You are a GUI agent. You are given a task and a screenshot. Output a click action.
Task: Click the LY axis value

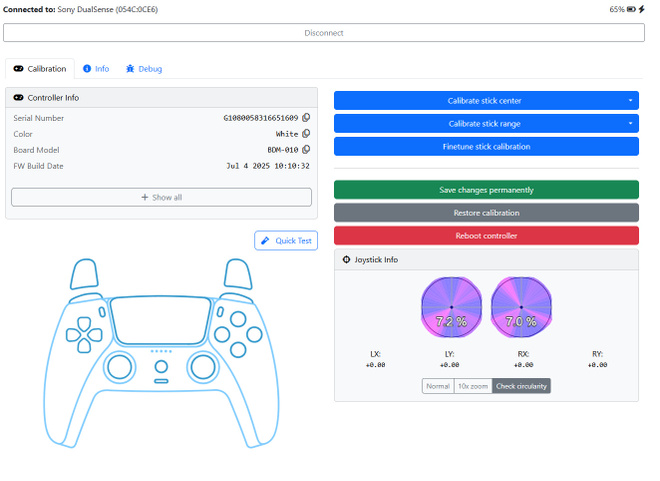450,365
